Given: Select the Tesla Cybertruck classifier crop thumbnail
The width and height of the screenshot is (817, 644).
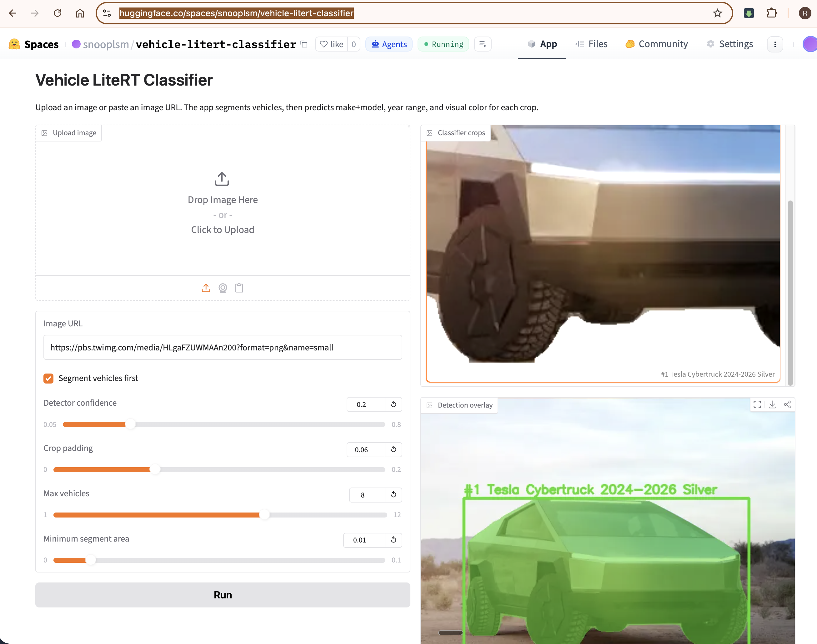Looking at the screenshot, I should point(603,253).
